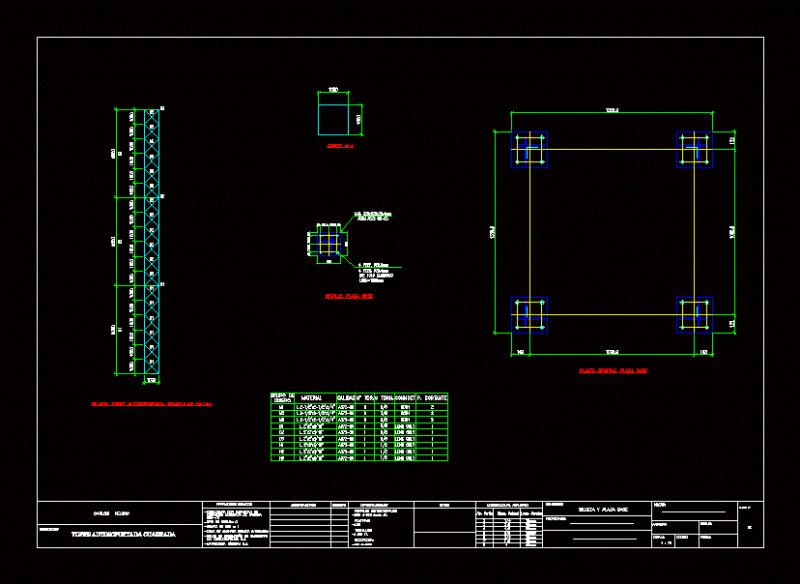The width and height of the screenshot is (800, 584).
Task: Click the top-left base plate in general plan
Action: pyautogui.click(x=529, y=150)
